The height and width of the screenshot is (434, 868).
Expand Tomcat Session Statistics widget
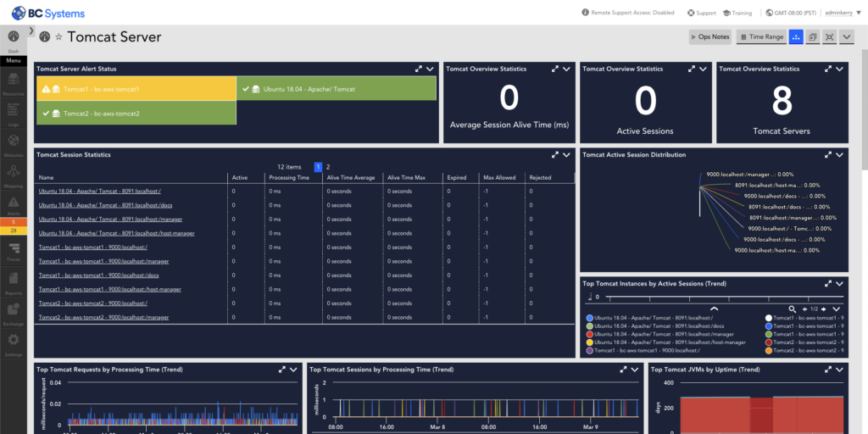555,155
